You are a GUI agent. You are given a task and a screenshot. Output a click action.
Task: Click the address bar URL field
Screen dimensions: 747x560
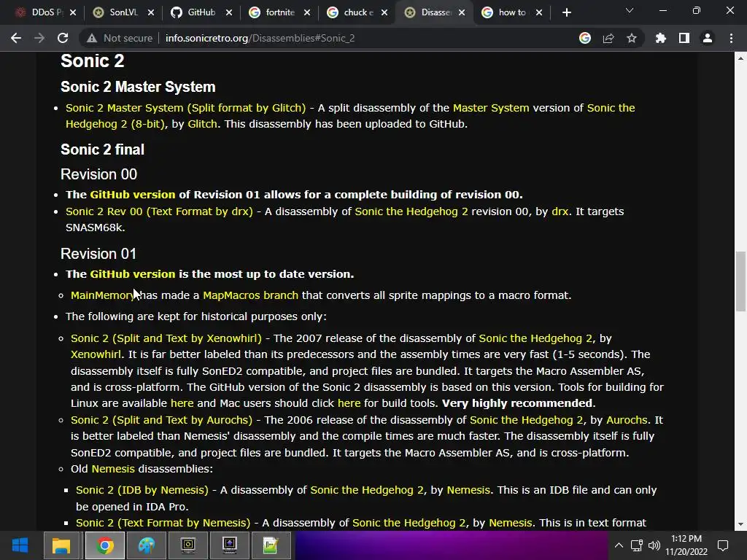pos(362,38)
